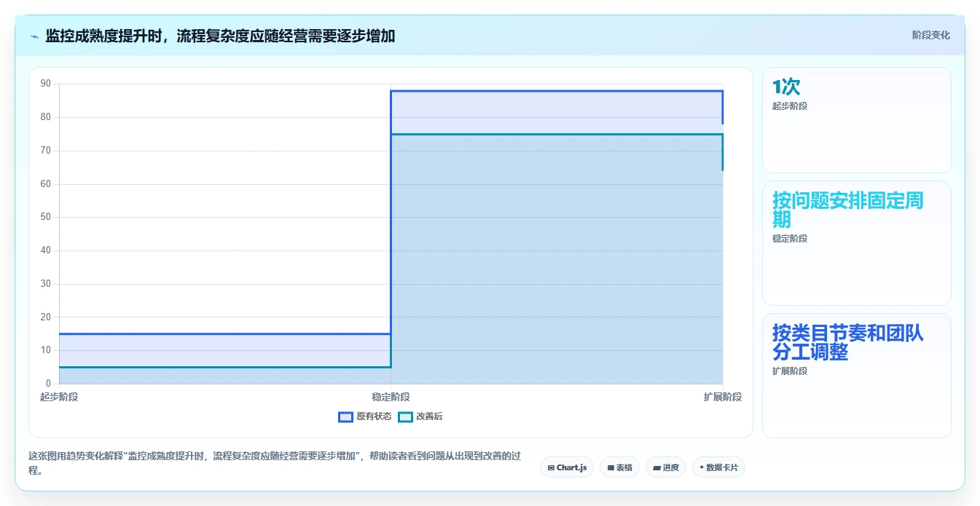Viewport: 980px width, 506px height.
Task: Toggle the 改善后 legend item
Action: pos(420,416)
